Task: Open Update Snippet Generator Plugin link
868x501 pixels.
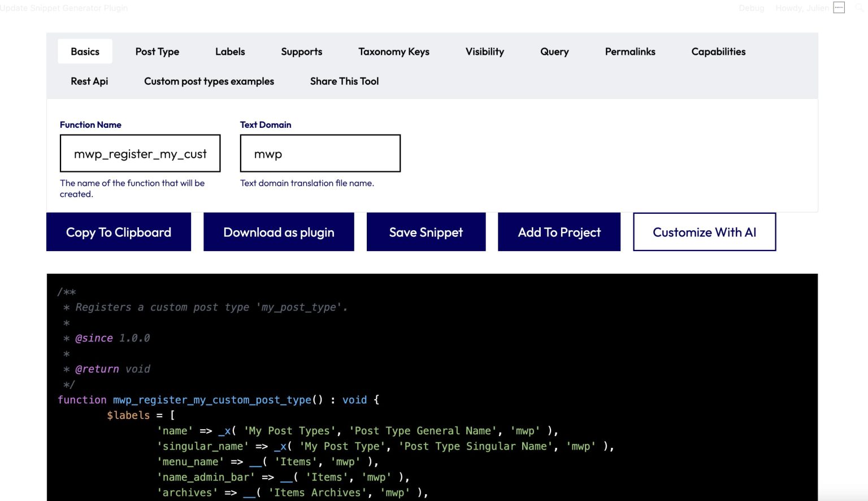Action: pyautogui.click(x=64, y=8)
